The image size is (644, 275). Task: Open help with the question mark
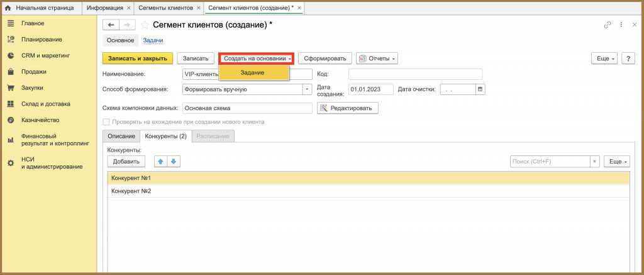click(x=628, y=59)
